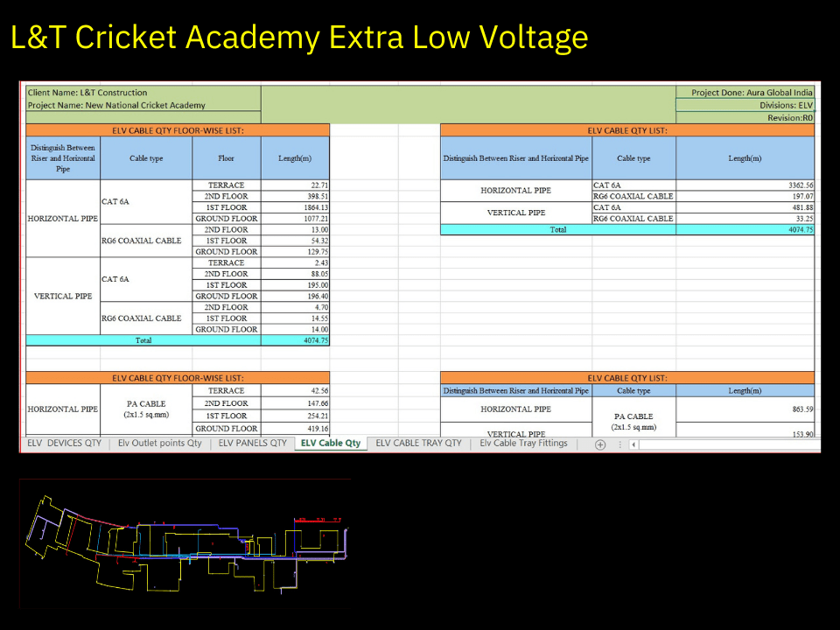The image size is (840, 630).
Task: Select the 129.75 length cell
Action: [295, 252]
